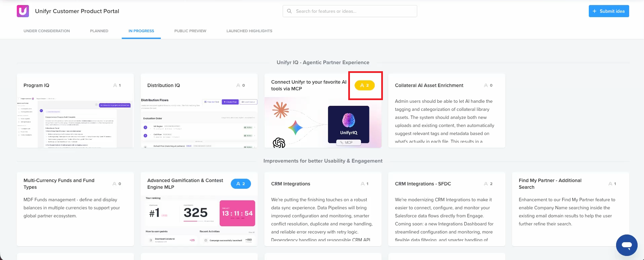The height and width of the screenshot is (260, 644).
Task: Open Advanced Gamification & Contest Engine title
Action: tap(185, 184)
